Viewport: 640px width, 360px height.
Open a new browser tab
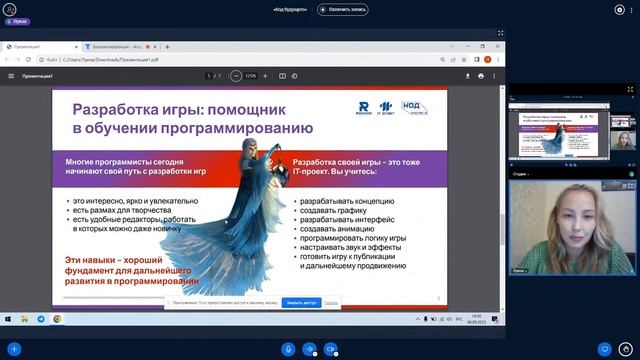click(x=167, y=47)
